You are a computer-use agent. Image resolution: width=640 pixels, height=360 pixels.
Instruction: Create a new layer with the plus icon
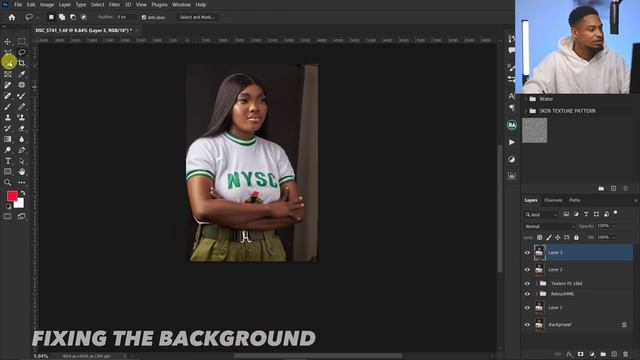point(614,354)
